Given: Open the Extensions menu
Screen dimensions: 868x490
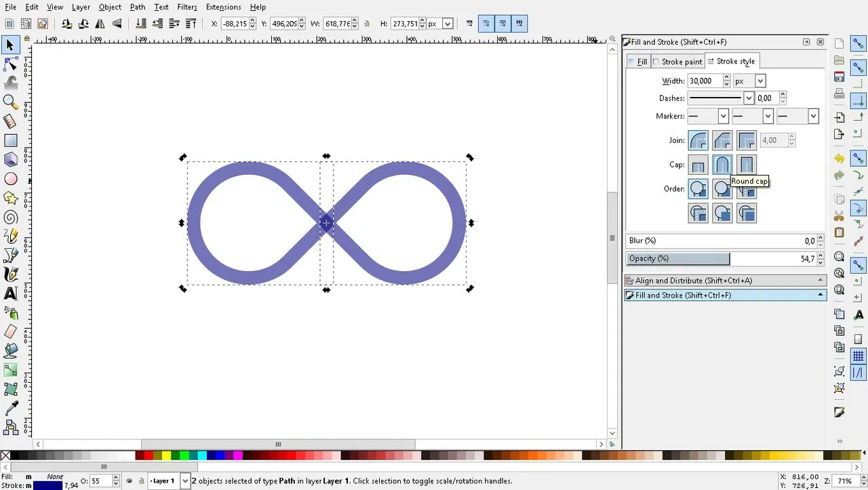Looking at the screenshot, I should pyautogui.click(x=223, y=7).
